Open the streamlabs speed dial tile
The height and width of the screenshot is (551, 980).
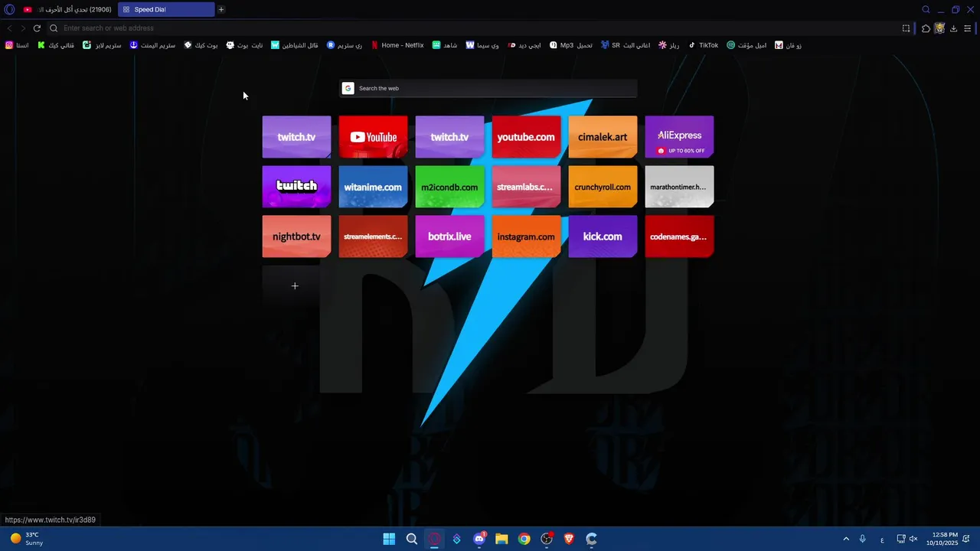tap(526, 187)
